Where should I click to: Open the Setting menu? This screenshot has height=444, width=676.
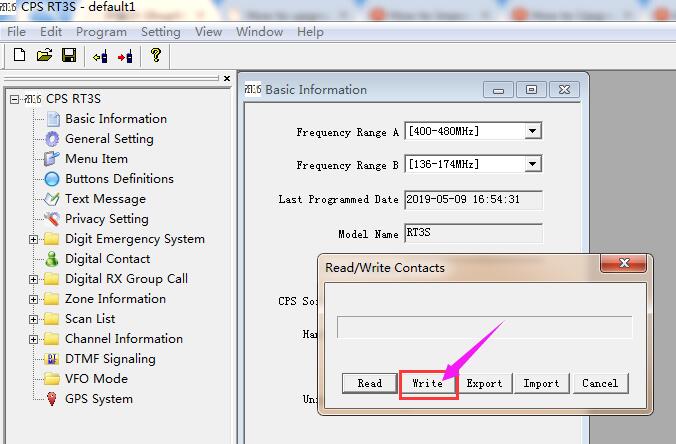coord(160,31)
